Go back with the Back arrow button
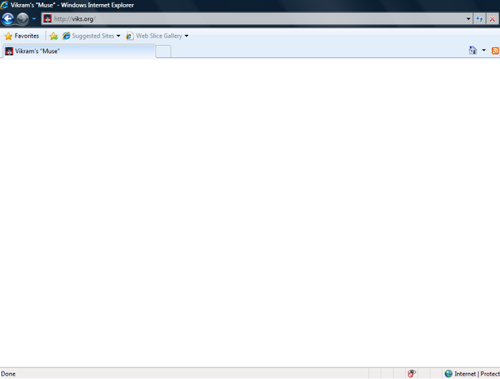The width and height of the screenshot is (500, 379). coord(8,19)
